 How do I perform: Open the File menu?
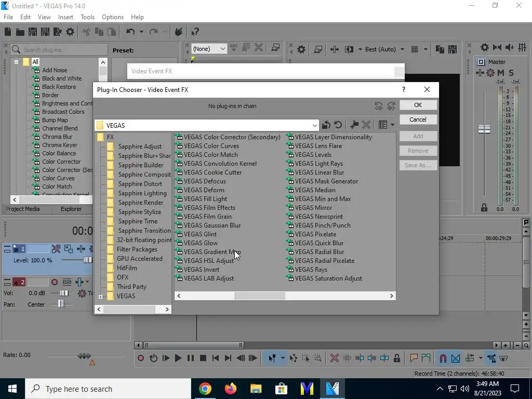point(8,17)
